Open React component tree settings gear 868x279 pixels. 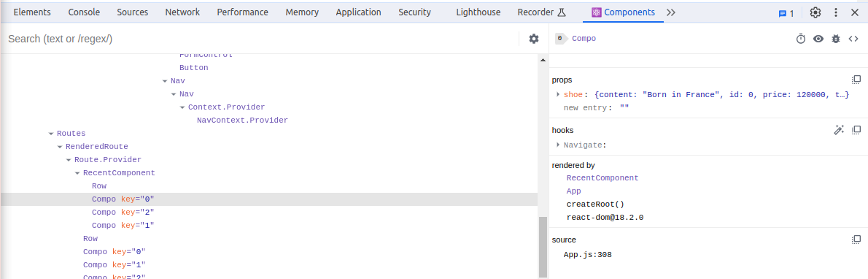[534, 39]
